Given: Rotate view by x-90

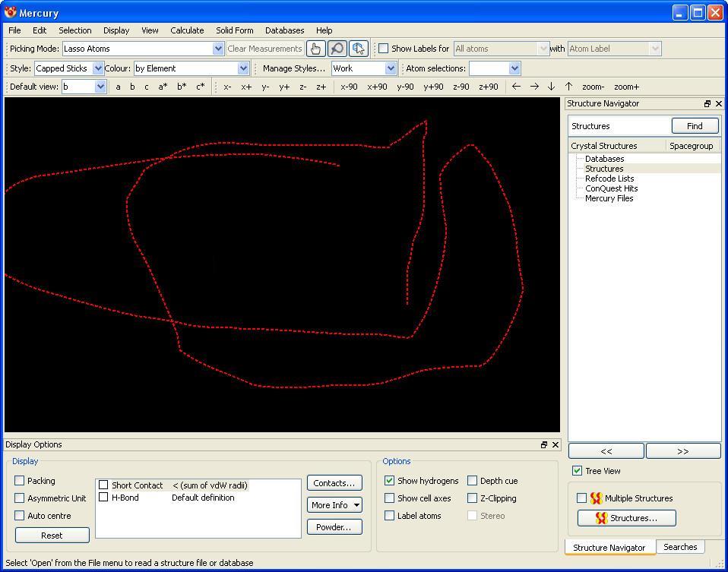Looking at the screenshot, I should point(349,87).
